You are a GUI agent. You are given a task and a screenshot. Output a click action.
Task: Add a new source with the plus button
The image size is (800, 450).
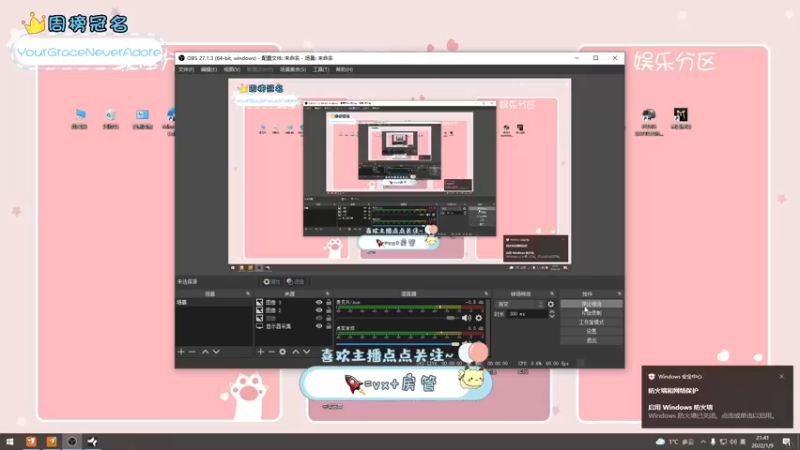click(261, 352)
